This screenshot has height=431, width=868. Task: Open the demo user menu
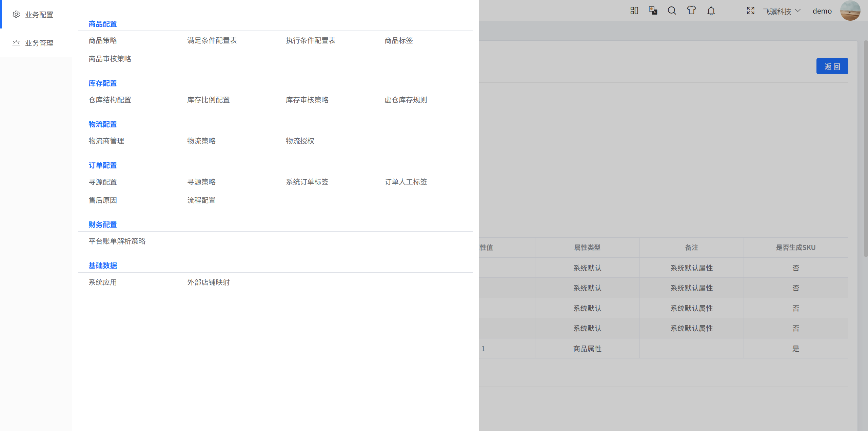822,11
